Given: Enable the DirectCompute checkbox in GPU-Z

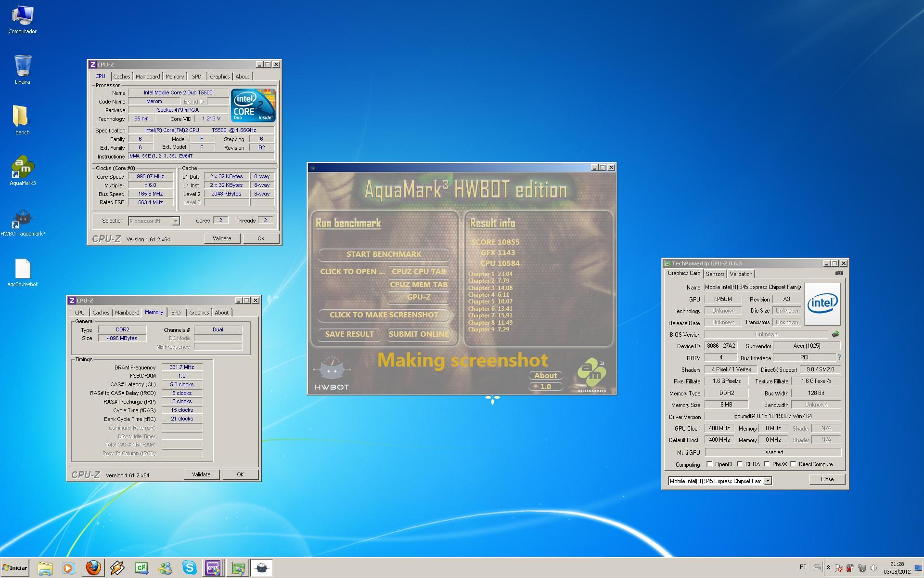Looking at the screenshot, I should point(793,464).
